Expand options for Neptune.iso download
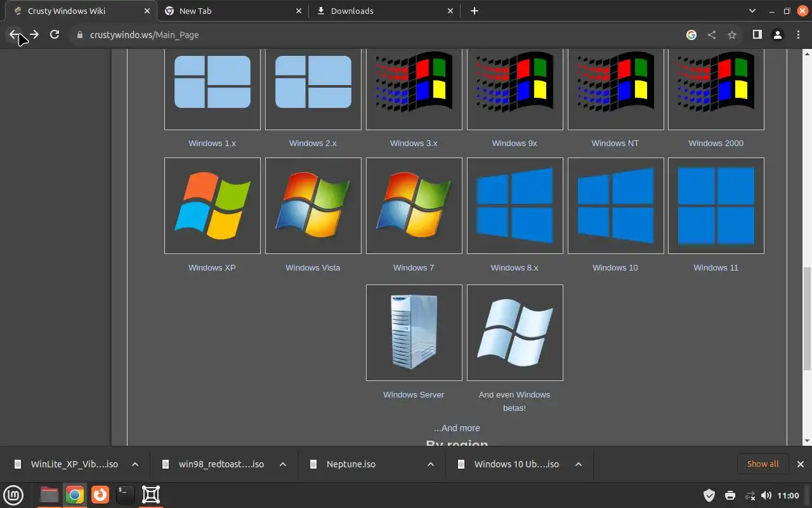The width and height of the screenshot is (812, 508). [x=431, y=464]
